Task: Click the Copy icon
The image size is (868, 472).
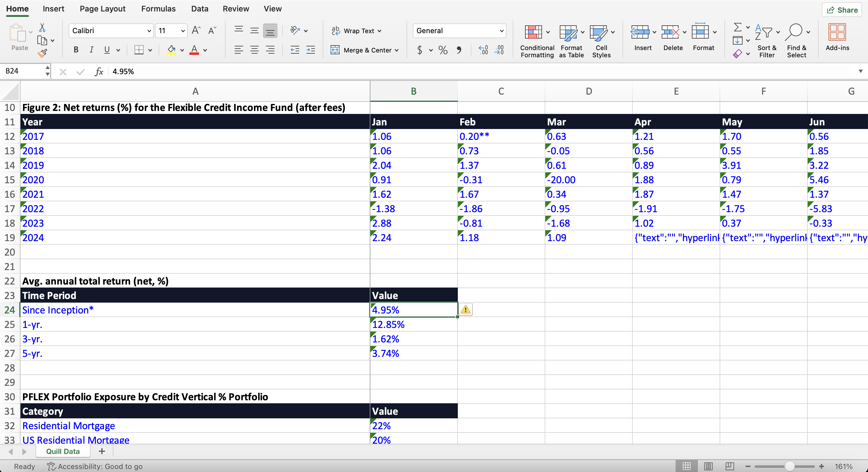Action: (42, 40)
